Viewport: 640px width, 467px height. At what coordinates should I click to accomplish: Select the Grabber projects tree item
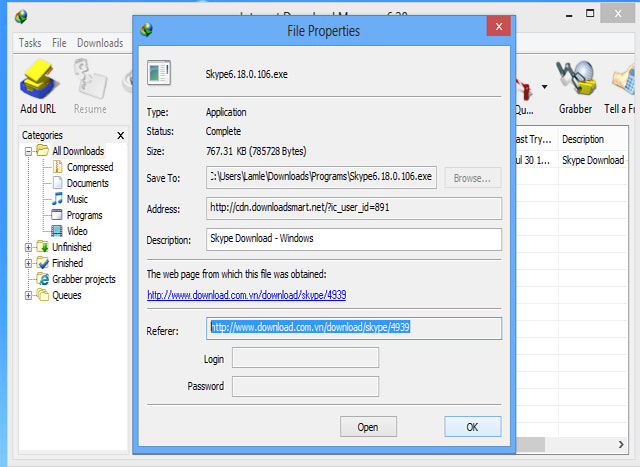tap(84, 279)
